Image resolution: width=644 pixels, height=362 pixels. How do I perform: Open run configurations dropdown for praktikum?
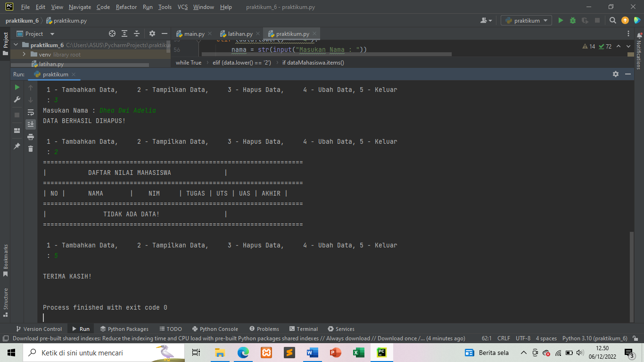(526, 20)
